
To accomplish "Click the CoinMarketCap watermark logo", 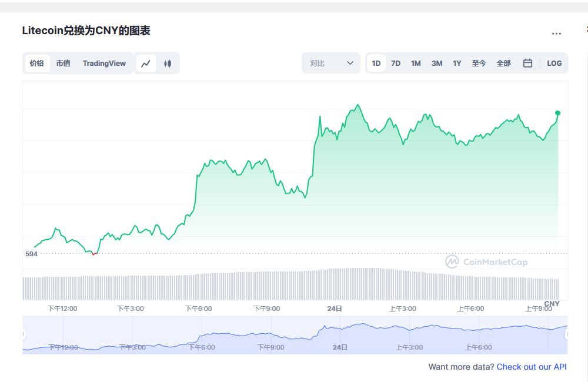I will [486, 262].
